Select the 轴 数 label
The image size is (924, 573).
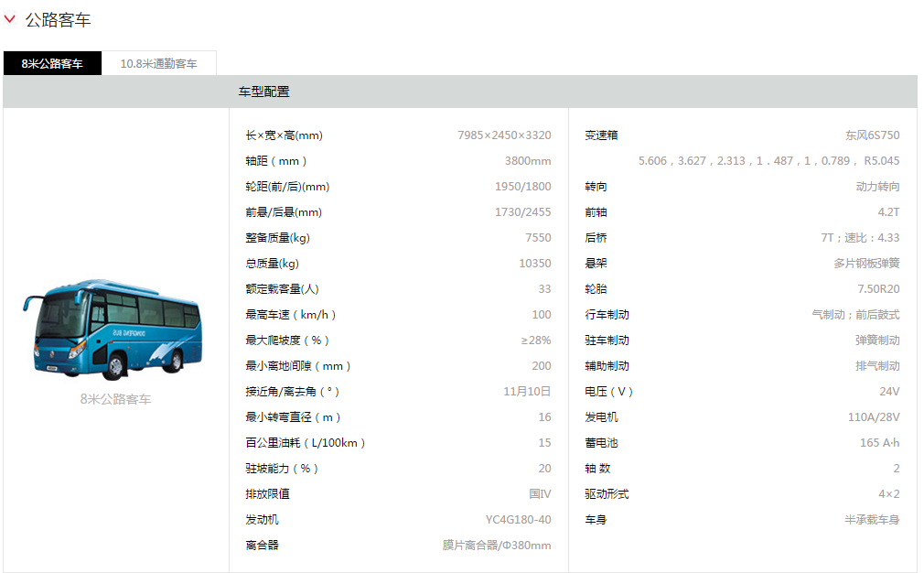tap(597, 469)
